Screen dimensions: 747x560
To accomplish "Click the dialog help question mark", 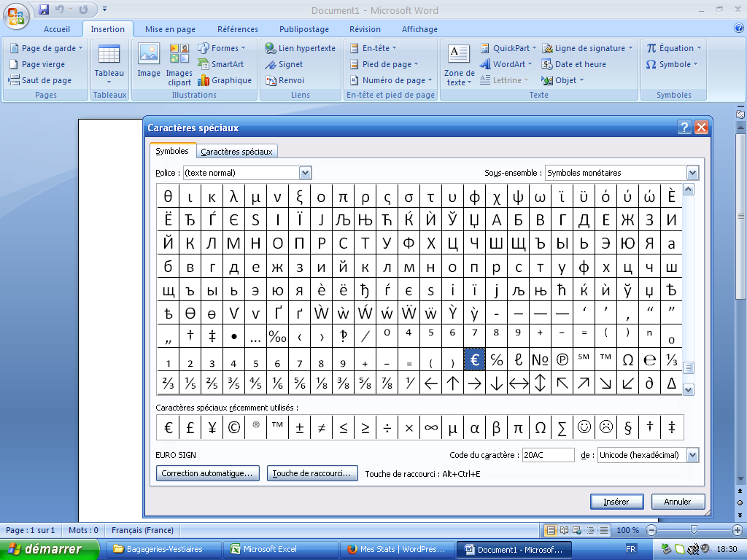I will coord(684,128).
